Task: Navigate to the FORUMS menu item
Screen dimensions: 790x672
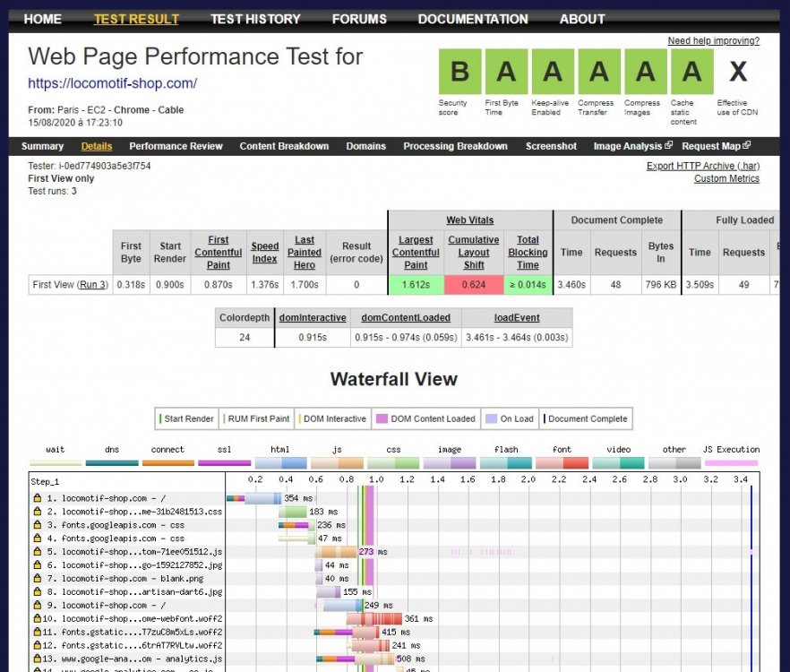Action: click(358, 19)
